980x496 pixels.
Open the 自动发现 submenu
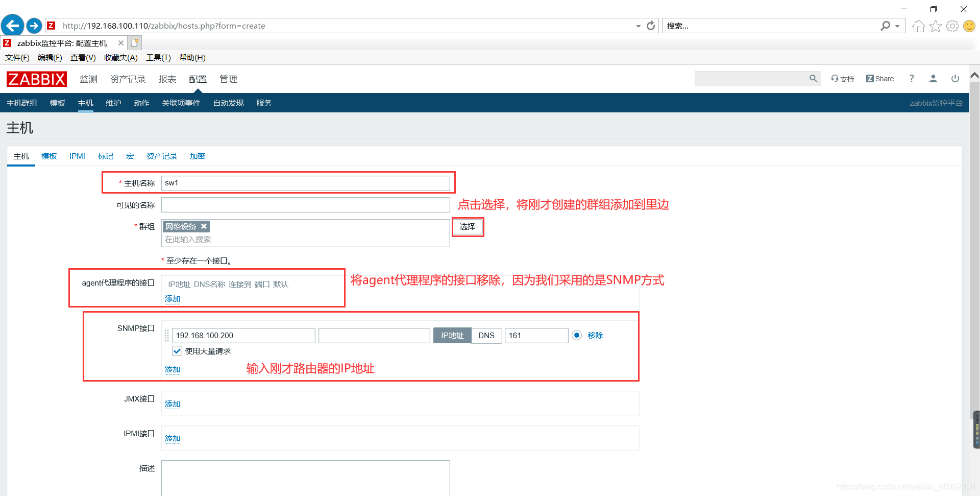228,103
